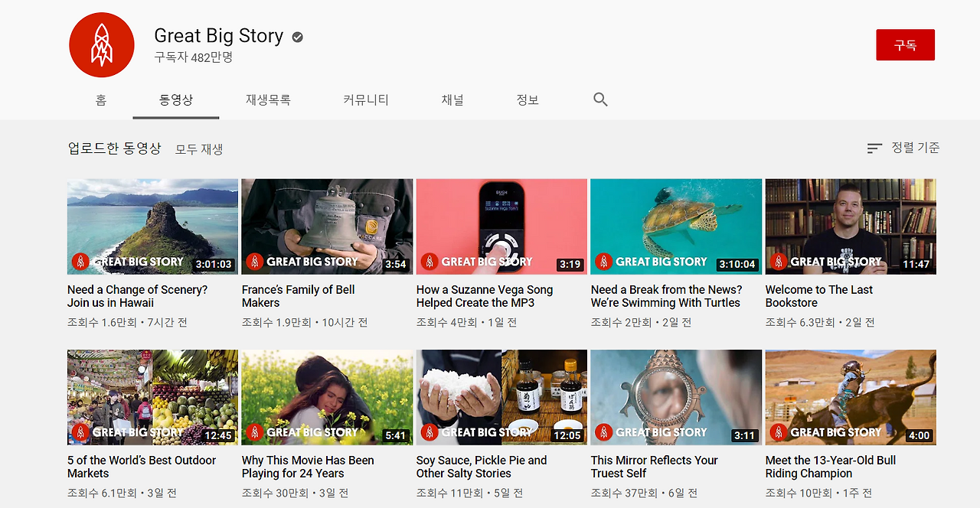The height and width of the screenshot is (508, 980).
Task: Open the channel search magnifier icon
Action: (x=600, y=99)
